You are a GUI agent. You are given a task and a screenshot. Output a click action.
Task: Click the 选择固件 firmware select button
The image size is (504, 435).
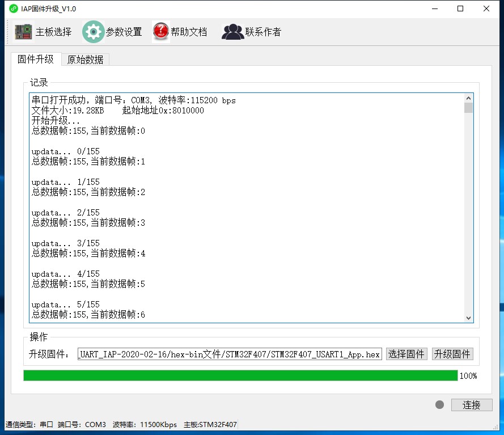tap(406, 354)
